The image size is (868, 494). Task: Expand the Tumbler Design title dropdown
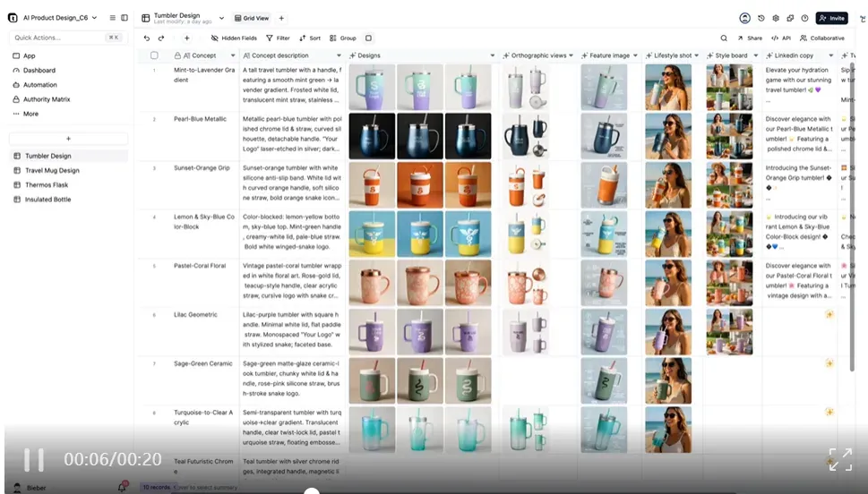[221, 18]
